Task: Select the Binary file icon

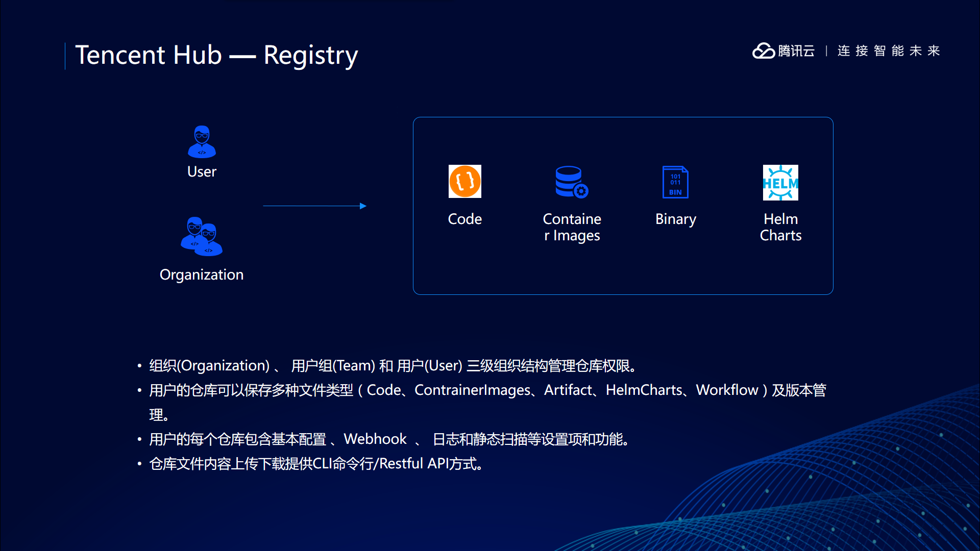Action: [675, 182]
